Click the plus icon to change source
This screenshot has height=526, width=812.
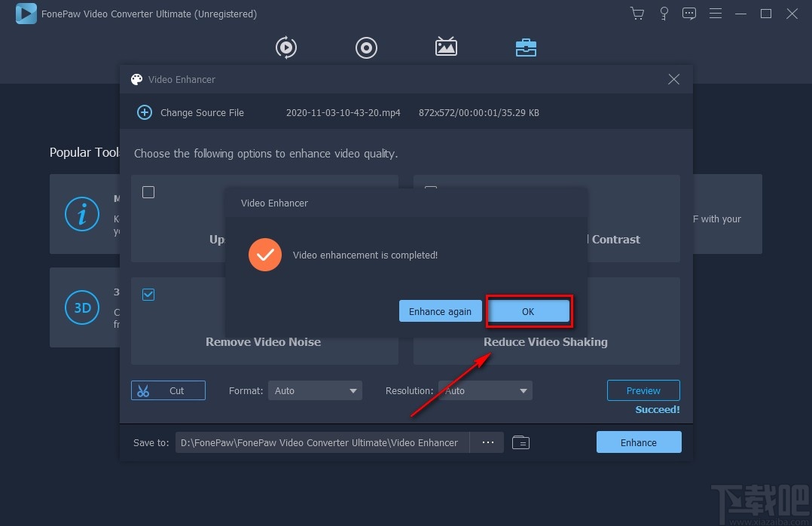pyautogui.click(x=145, y=112)
